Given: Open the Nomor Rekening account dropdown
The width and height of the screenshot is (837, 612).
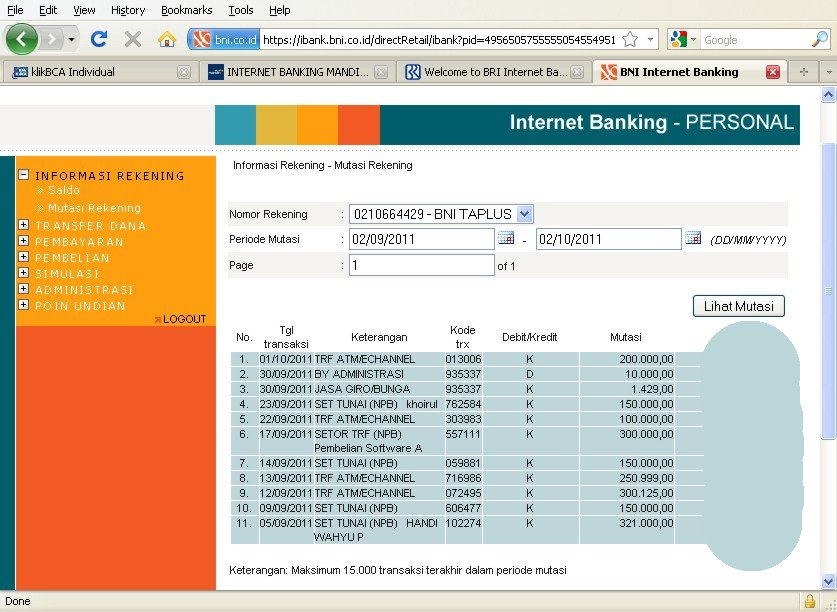Looking at the screenshot, I should coord(441,214).
